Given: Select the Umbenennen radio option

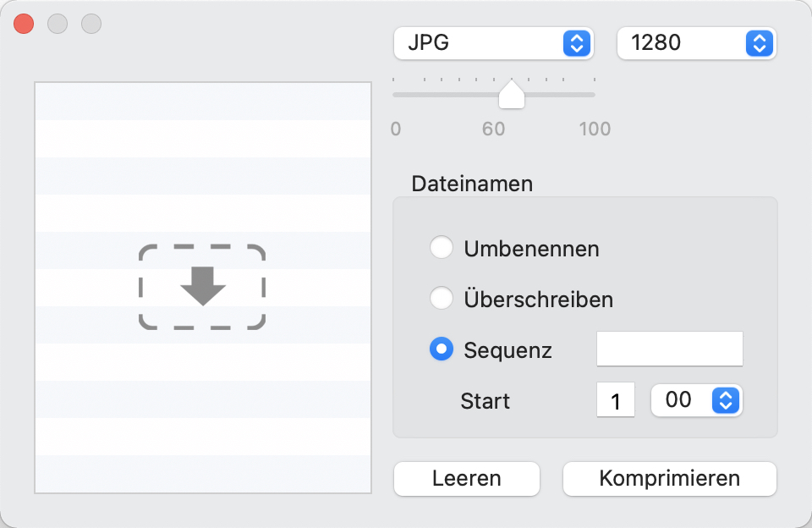Looking at the screenshot, I should (x=442, y=248).
